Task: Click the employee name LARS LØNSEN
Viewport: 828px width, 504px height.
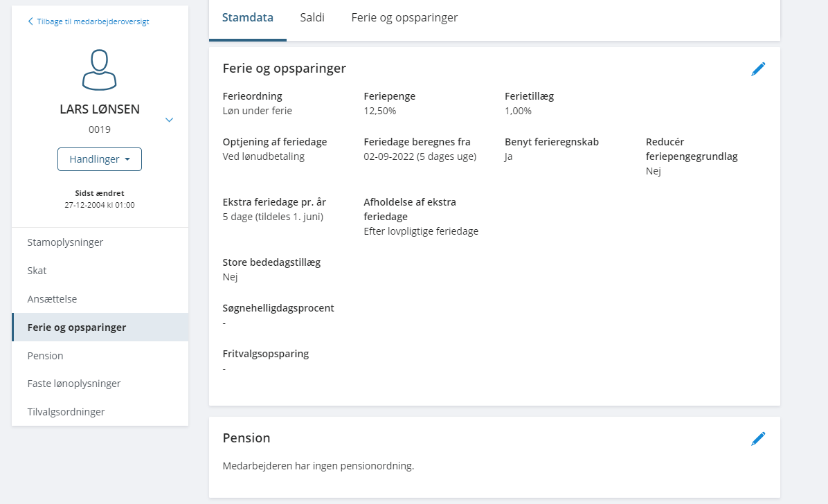Action: 100,109
